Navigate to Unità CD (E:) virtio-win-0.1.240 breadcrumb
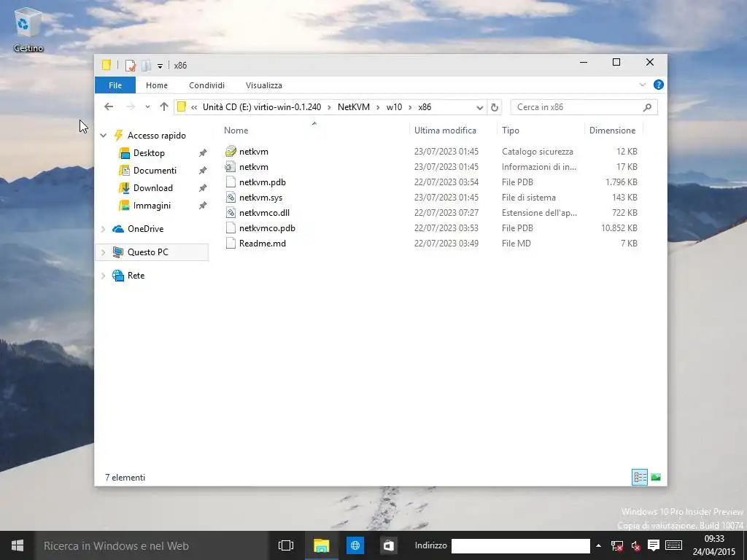The height and width of the screenshot is (560, 747). tap(262, 107)
